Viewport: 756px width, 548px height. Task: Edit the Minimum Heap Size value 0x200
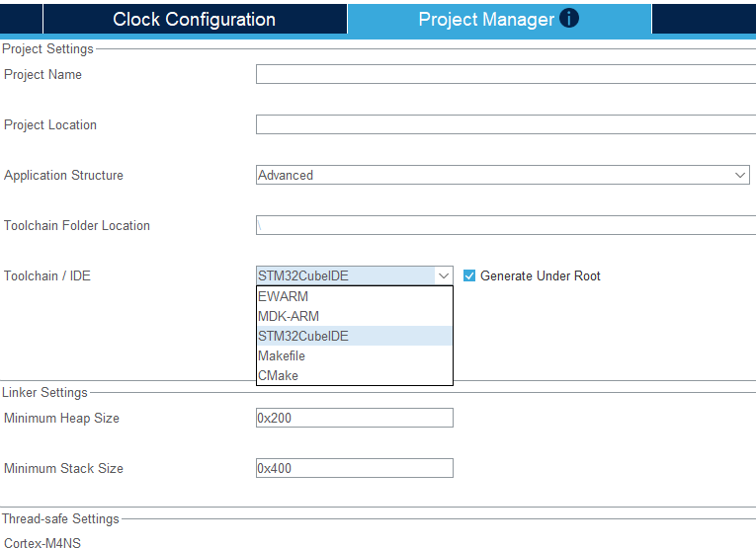(355, 418)
